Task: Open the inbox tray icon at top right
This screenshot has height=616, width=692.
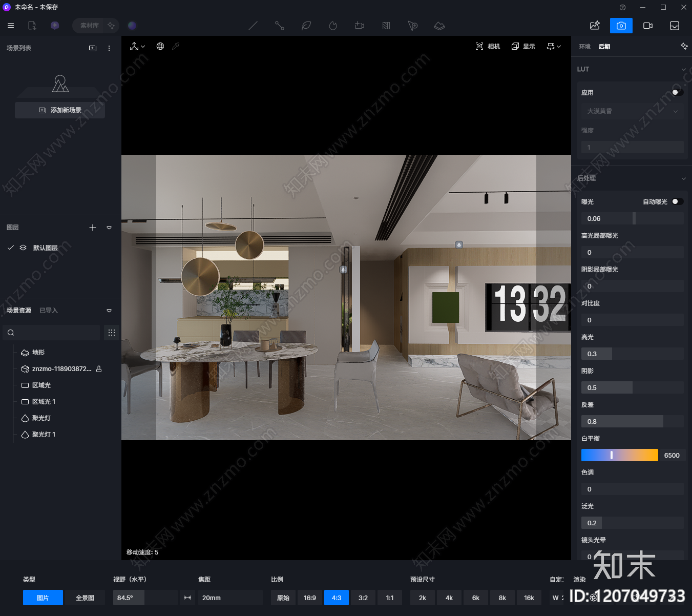Action: 675,26
